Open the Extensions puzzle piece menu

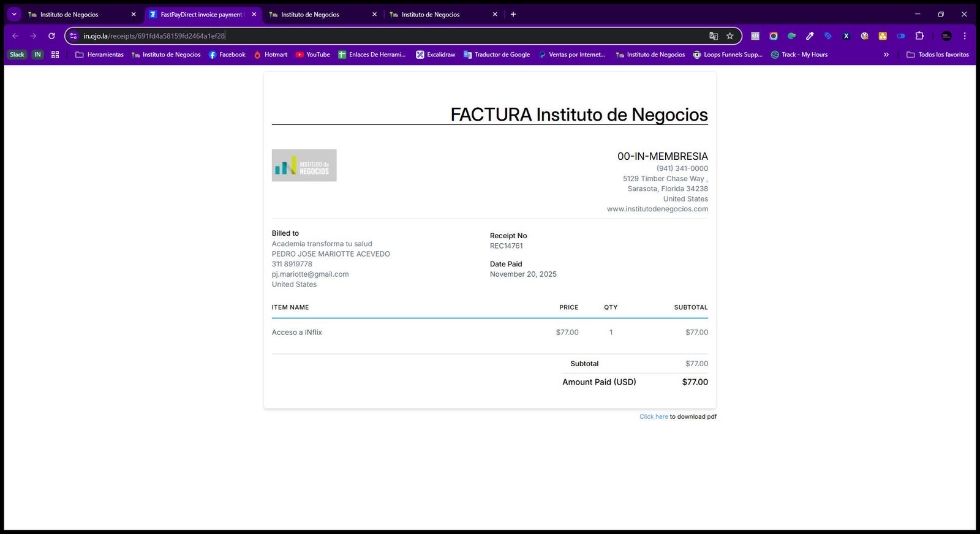pos(919,36)
